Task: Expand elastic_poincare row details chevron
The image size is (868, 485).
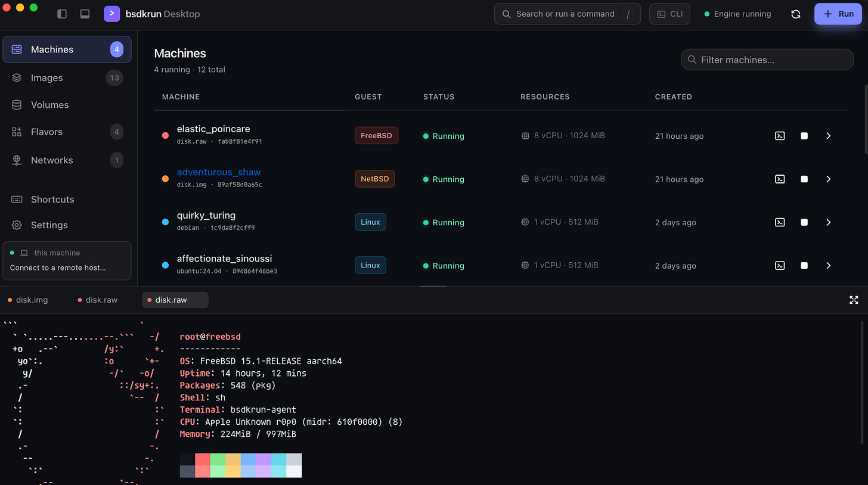Action: pos(828,136)
